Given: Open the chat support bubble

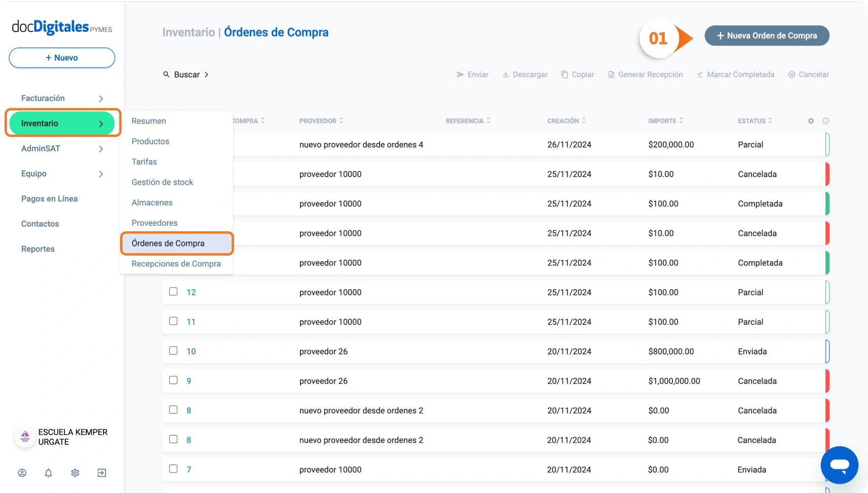Looking at the screenshot, I should [839, 465].
